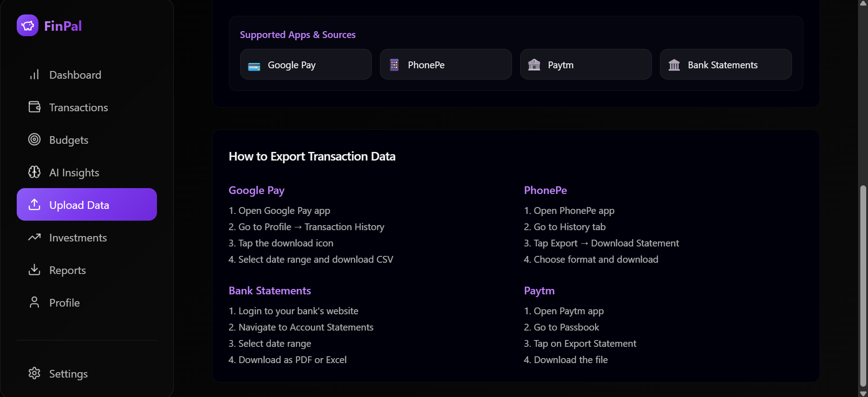The image size is (868, 397).
Task: Click the Bank Statements instructions heading
Action: 270,291
